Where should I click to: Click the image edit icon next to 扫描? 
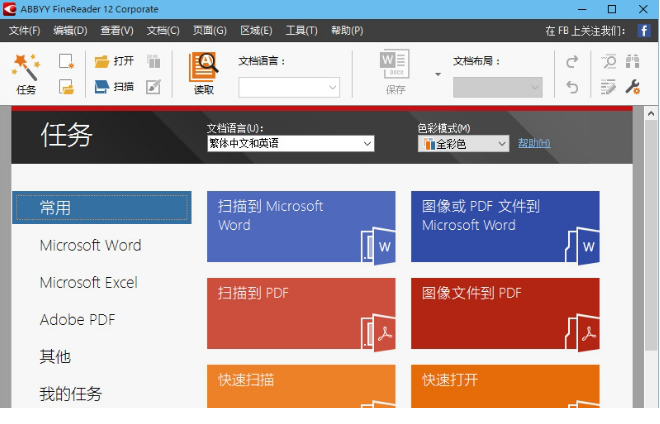(153, 87)
